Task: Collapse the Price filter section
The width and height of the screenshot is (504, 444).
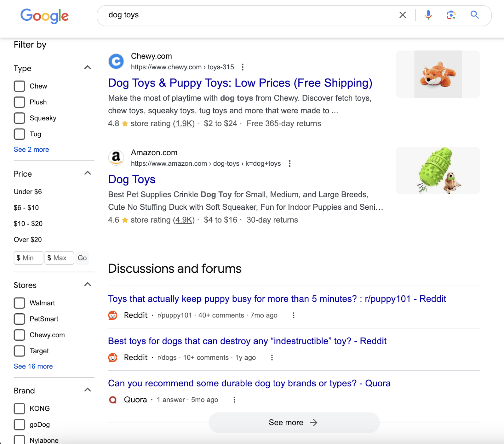Action: (x=88, y=173)
